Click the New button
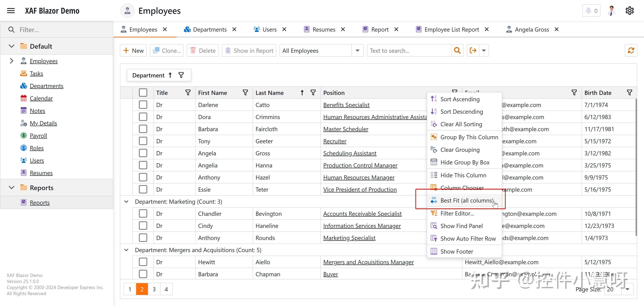 pos(133,50)
